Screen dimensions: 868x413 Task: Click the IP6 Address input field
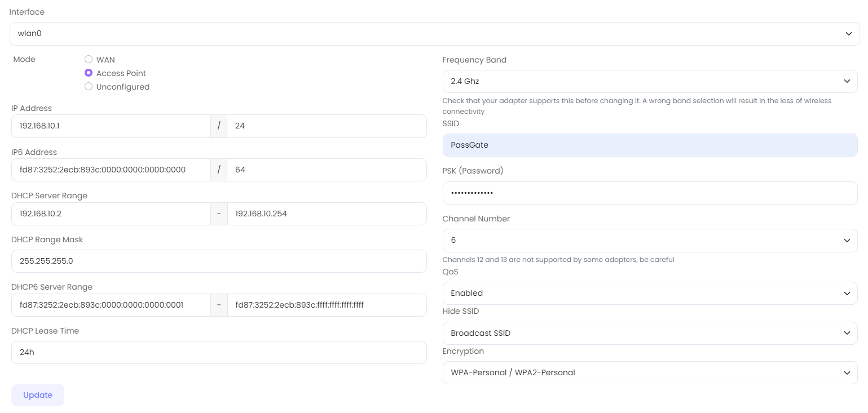pos(111,170)
